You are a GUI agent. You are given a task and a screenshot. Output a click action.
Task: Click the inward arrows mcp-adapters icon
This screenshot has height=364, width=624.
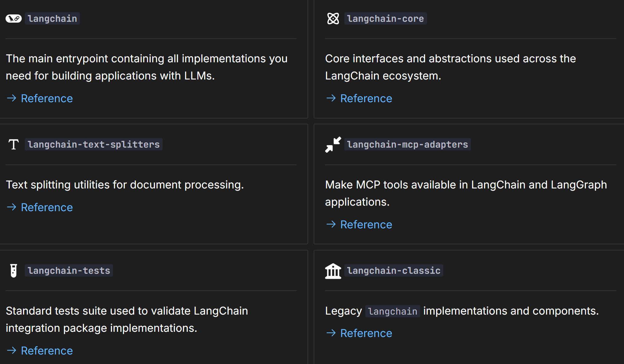pyautogui.click(x=333, y=145)
